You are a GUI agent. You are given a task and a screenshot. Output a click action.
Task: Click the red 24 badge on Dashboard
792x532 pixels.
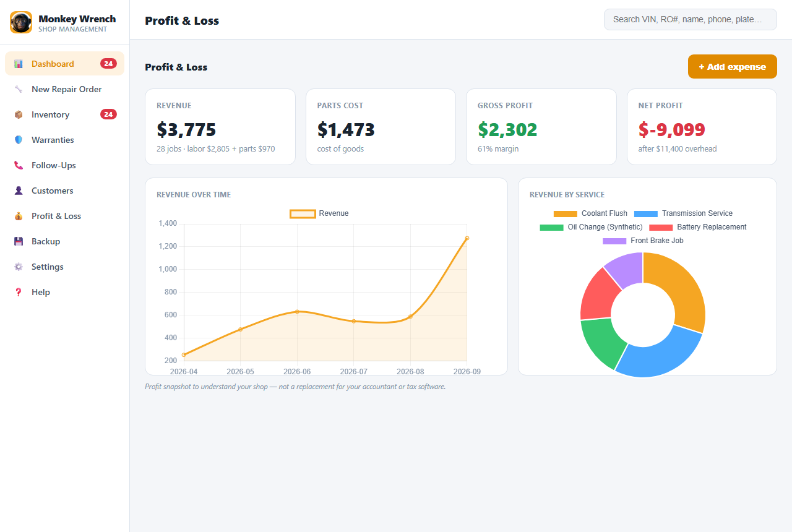coord(108,64)
